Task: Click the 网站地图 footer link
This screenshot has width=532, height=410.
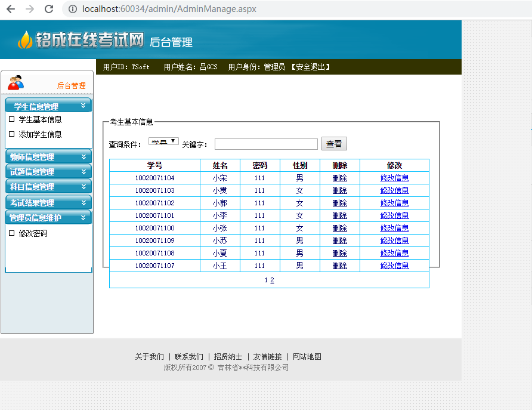Action: pyautogui.click(x=307, y=357)
